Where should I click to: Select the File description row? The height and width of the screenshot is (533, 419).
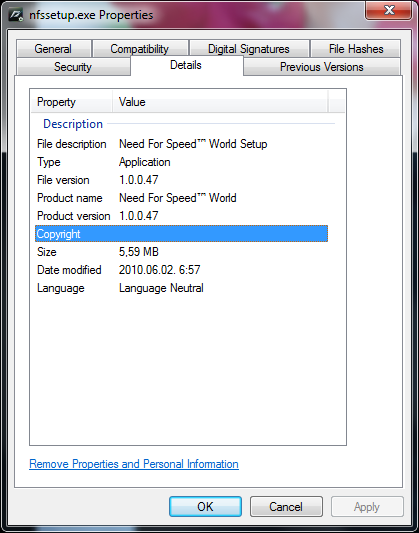tap(181, 144)
